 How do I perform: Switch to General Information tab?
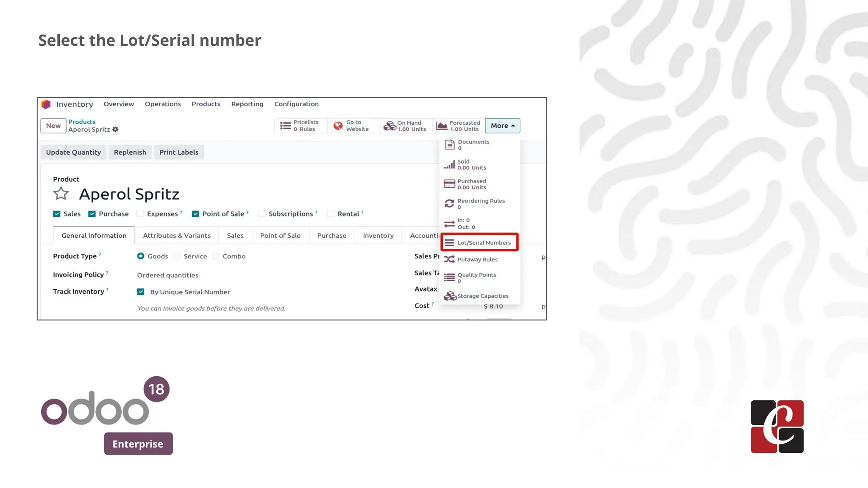(x=94, y=236)
